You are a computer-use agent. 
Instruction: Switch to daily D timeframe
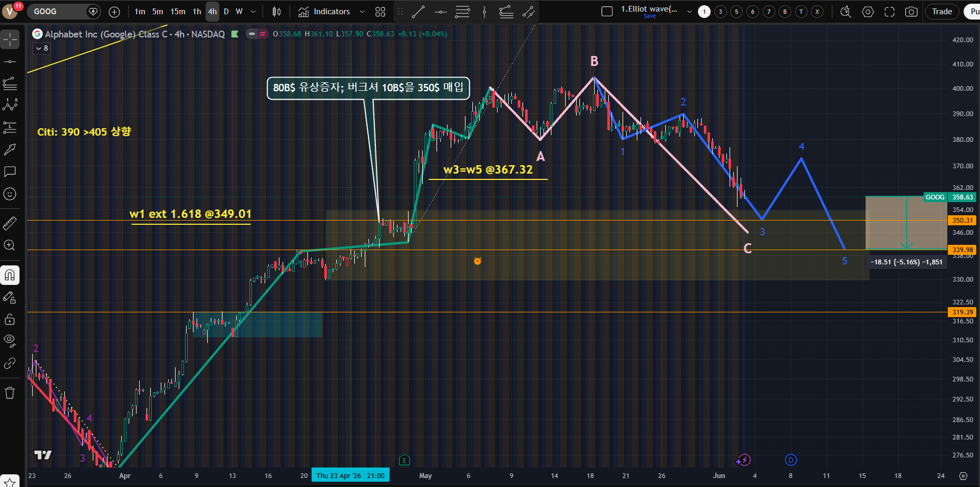[226, 12]
